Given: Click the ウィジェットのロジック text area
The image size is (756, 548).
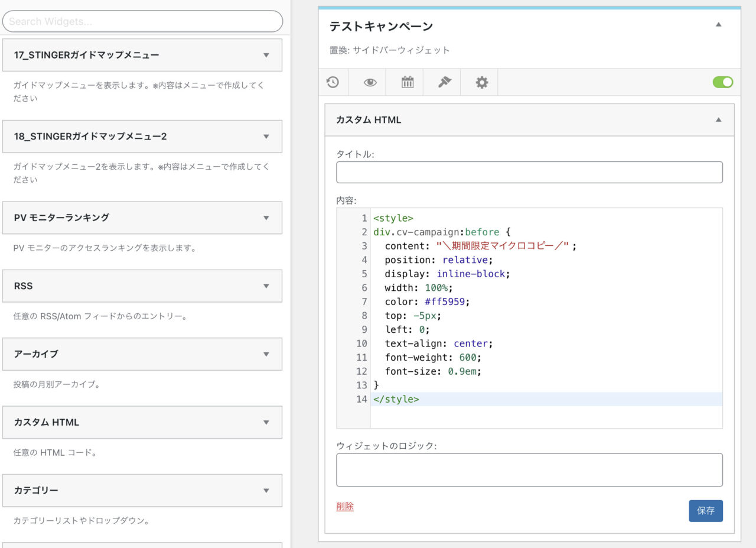Looking at the screenshot, I should pyautogui.click(x=529, y=470).
